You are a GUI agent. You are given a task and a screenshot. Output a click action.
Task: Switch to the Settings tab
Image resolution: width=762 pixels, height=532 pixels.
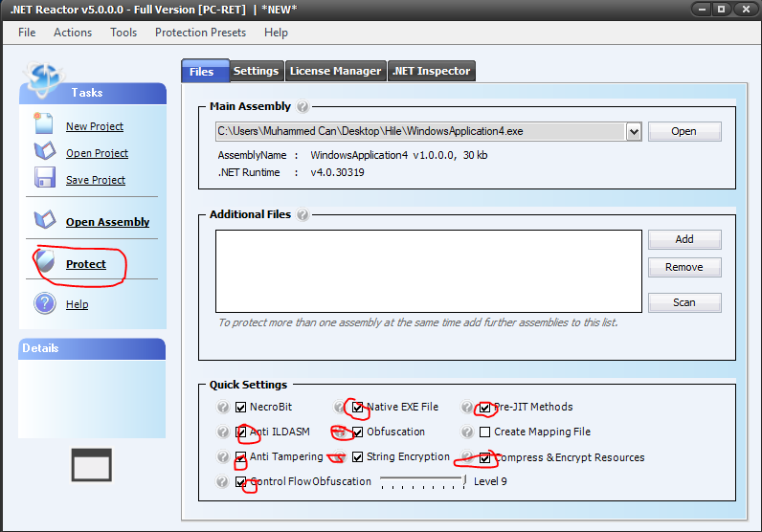click(257, 71)
